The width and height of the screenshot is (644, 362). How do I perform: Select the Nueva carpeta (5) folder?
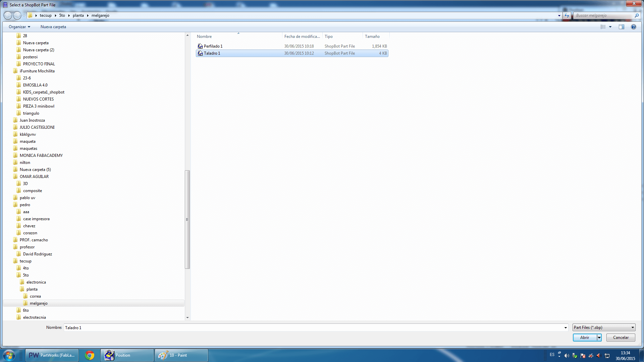click(x=35, y=170)
